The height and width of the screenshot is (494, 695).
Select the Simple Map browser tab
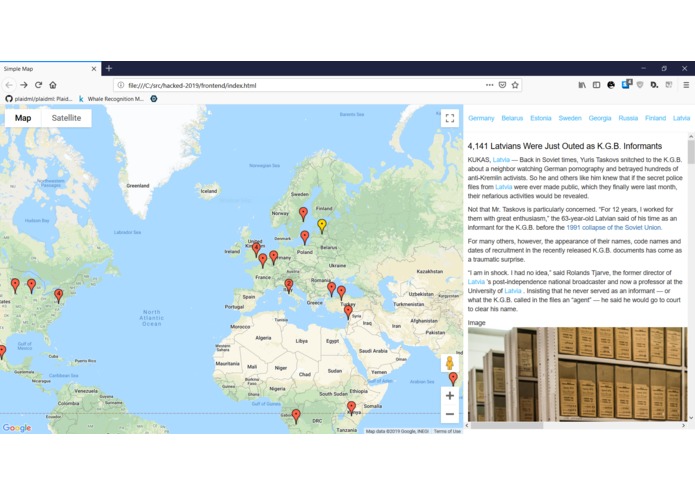click(x=50, y=69)
